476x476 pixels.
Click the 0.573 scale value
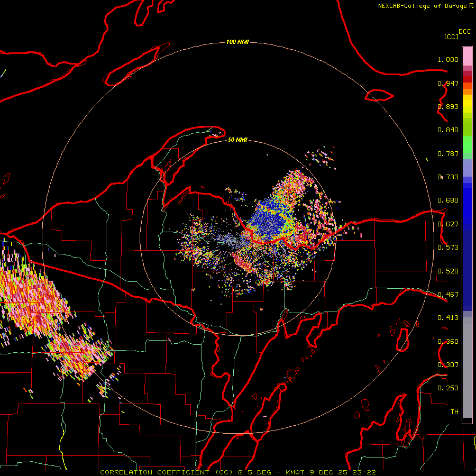(x=448, y=248)
